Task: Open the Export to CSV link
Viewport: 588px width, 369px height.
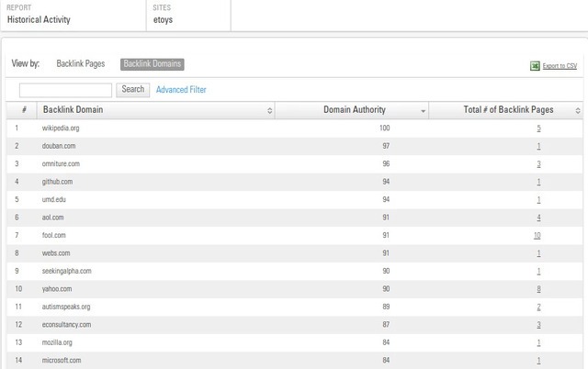Action: tap(560, 66)
